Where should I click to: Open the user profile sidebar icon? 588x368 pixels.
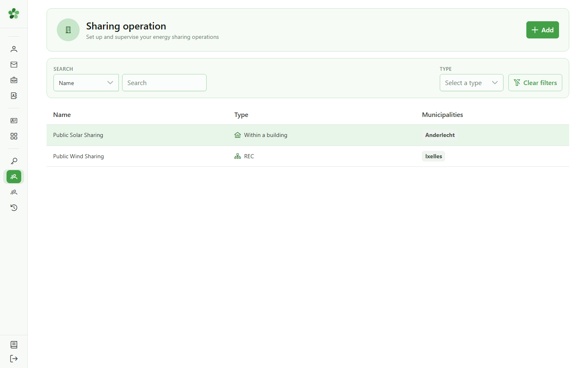[14, 49]
